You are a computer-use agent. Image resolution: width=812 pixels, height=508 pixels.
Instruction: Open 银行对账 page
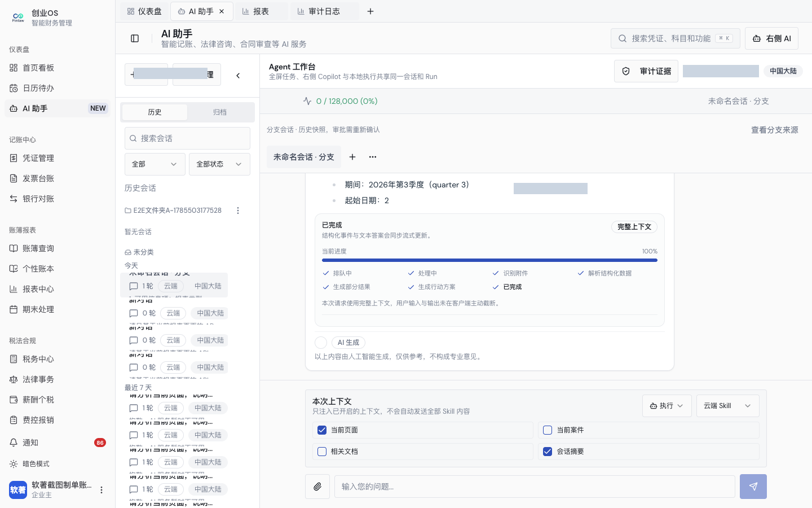pos(57,199)
